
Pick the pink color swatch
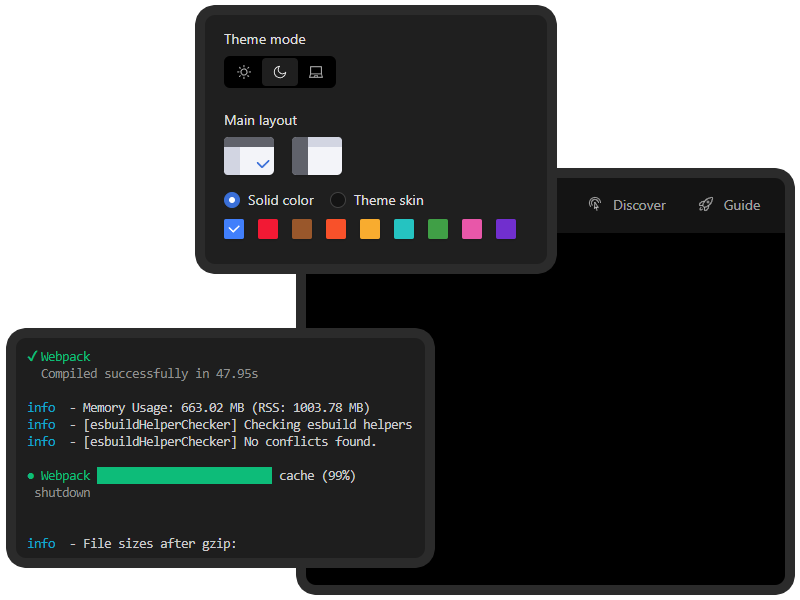(472, 229)
